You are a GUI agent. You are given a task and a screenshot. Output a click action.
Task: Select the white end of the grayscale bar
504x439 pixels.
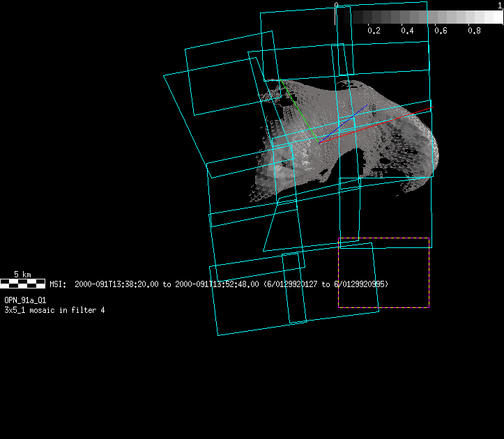pyautogui.click(x=494, y=17)
